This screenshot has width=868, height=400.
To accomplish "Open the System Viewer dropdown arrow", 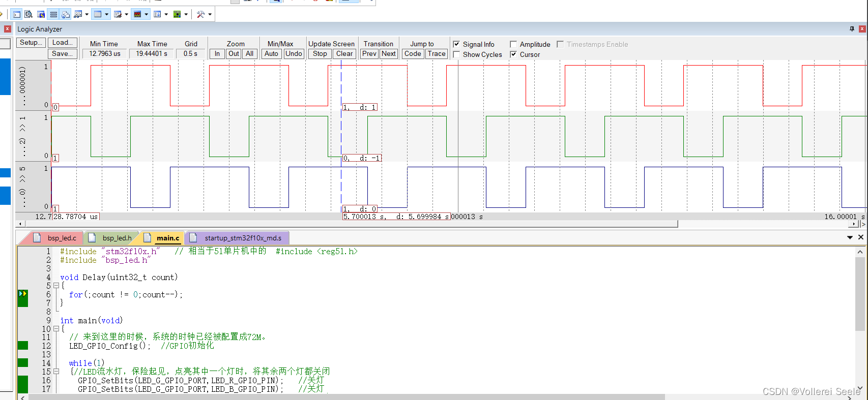I will point(186,14).
